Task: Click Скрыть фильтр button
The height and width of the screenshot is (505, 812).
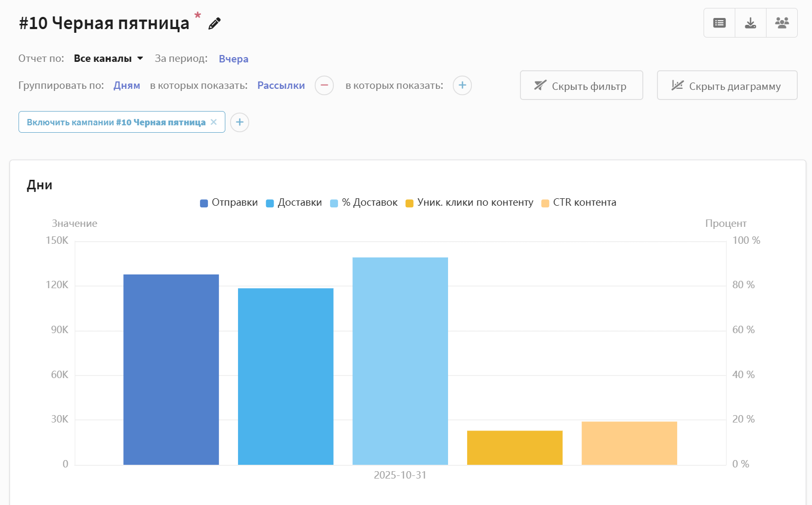Action: [x=581, y=85]
